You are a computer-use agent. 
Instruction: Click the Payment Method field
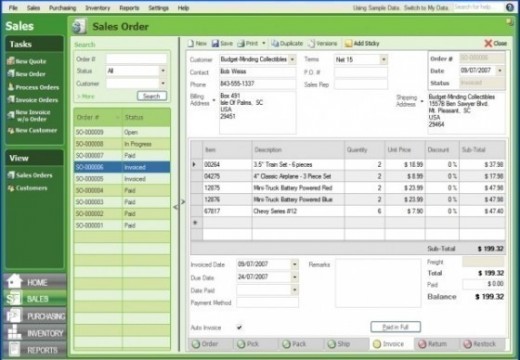(267, 302)
